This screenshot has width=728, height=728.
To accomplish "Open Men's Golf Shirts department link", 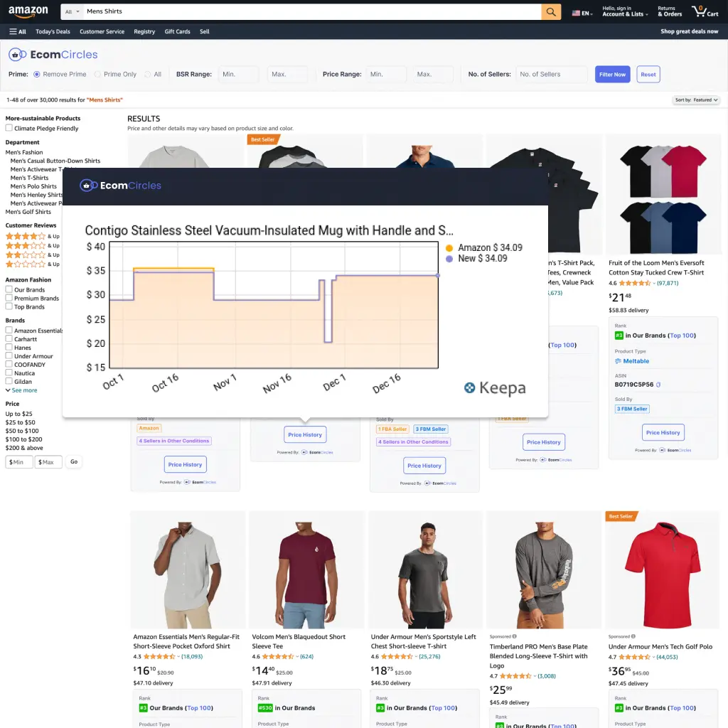I will [28, 212].
